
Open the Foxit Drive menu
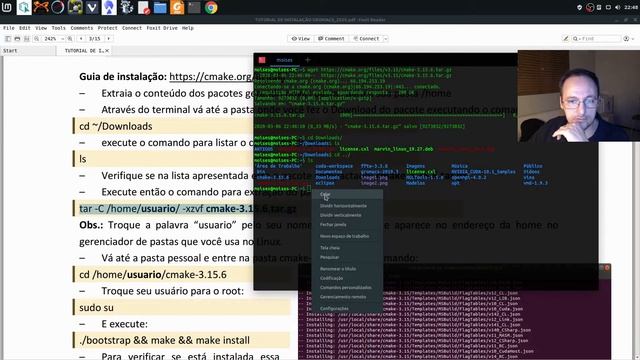(x=162, y=28)
